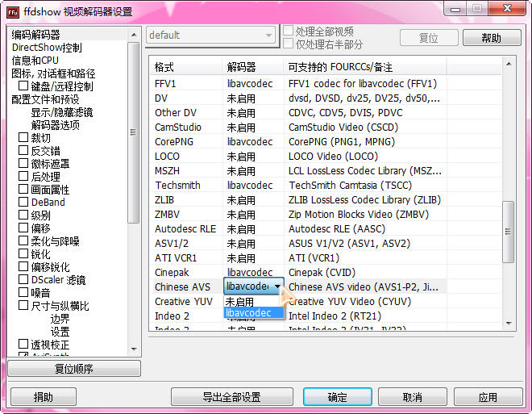Click the 应用 button

point(488,397)
